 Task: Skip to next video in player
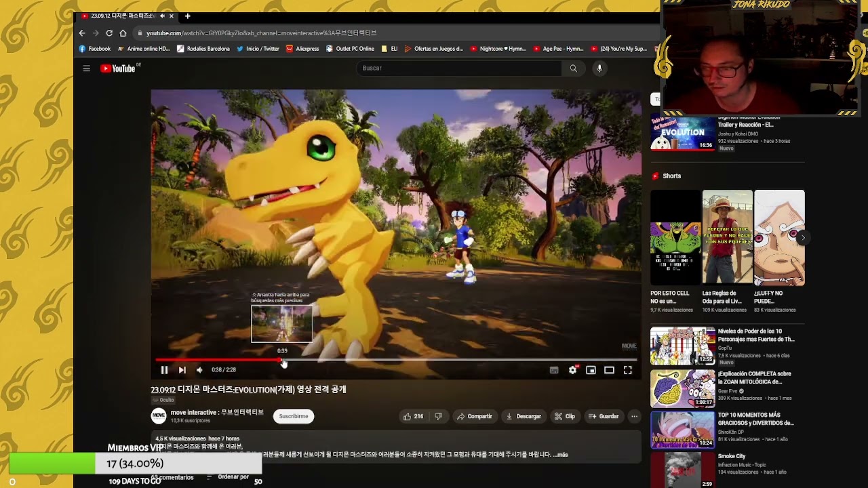[182, 369]
